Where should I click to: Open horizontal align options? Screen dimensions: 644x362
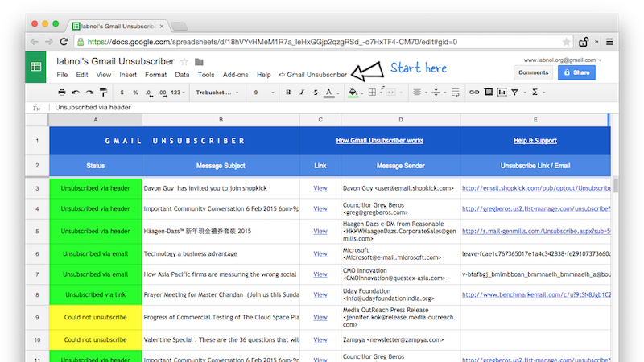pos(417,93)
